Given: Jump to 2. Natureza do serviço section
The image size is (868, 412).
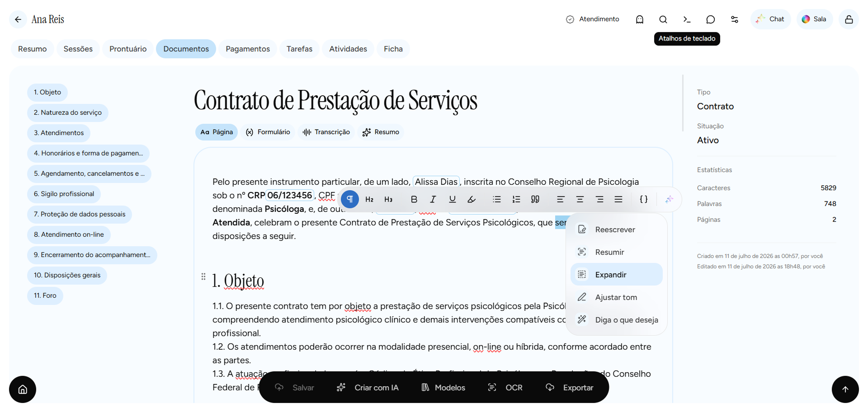Looking at the screenshot, I should (68, 112).
